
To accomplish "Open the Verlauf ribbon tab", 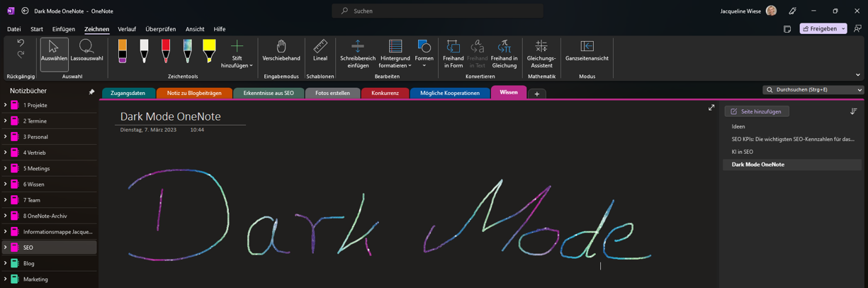I will tap(127, 29).
